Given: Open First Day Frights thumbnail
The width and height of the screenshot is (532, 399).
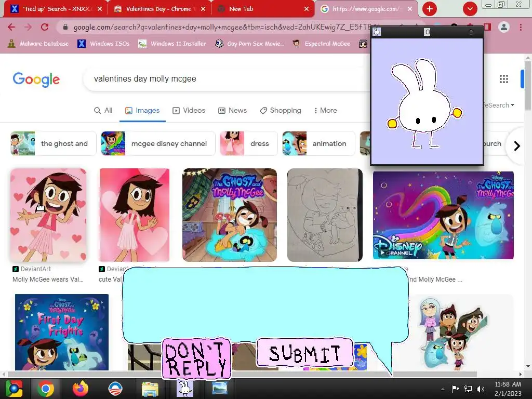Looking at the screenshot, I should click(x=62, y=332).
